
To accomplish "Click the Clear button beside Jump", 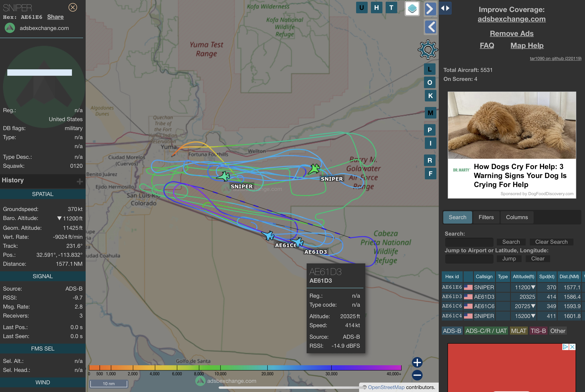I will click(x=538, y=259).
